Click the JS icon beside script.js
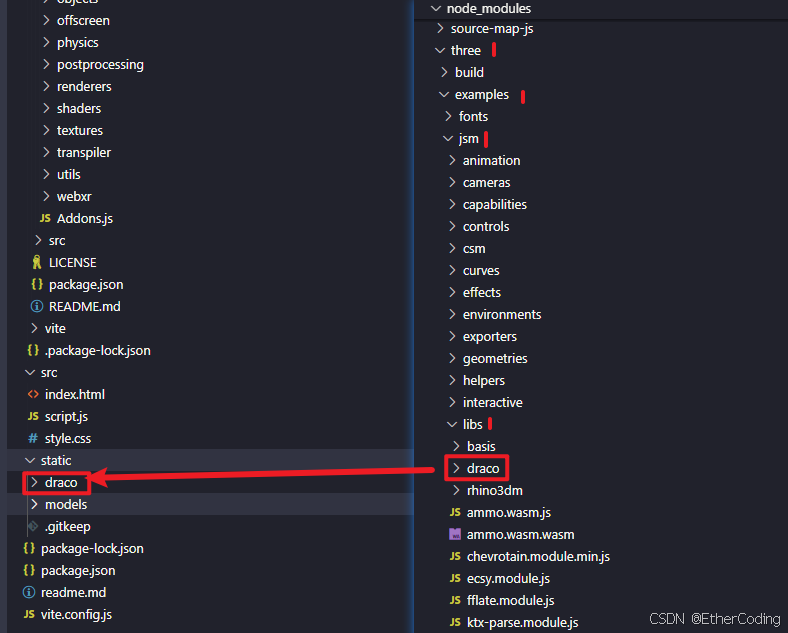This screenshot has height=633, width=788. (33, 416)
